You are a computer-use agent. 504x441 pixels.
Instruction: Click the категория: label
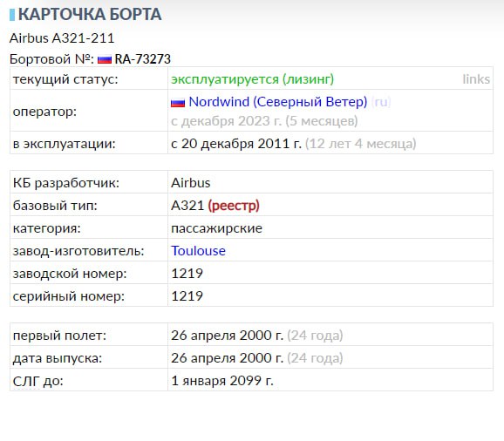point(47,228)
